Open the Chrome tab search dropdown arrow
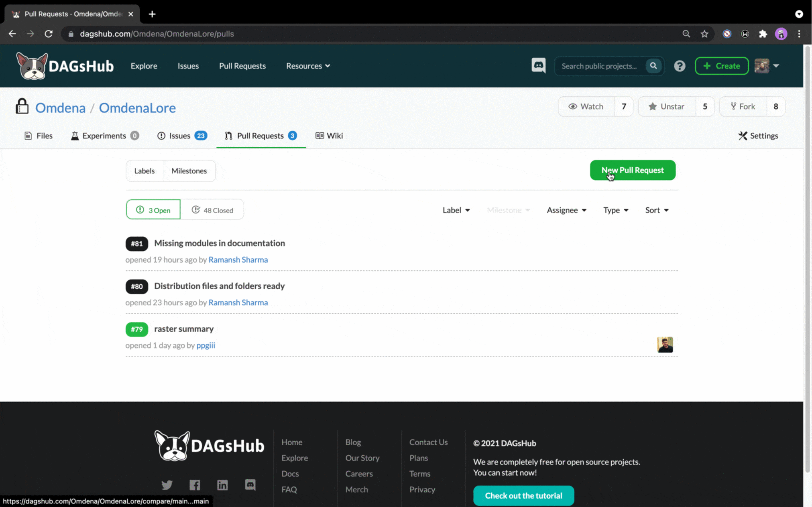This screenshot has width=812, height=507. [x=799, y=14]
